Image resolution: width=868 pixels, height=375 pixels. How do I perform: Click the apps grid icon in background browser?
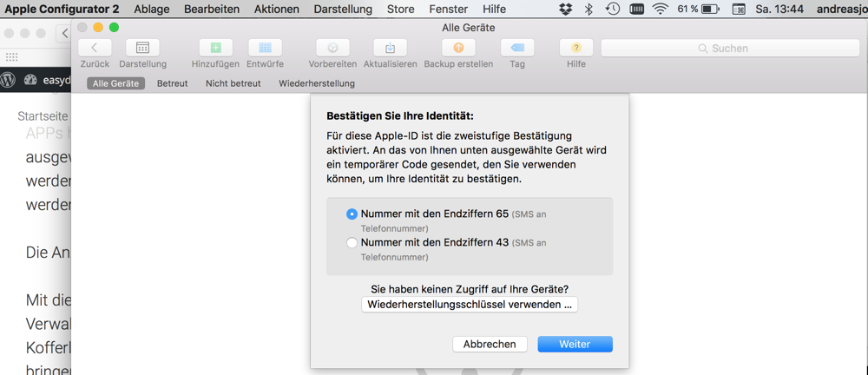tap(11, 57)
